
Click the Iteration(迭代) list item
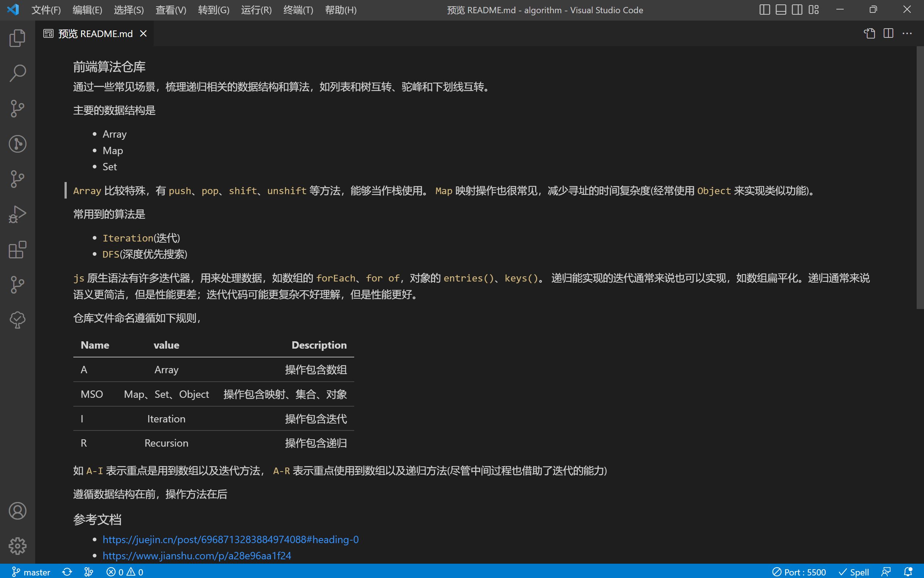point(141,238)
